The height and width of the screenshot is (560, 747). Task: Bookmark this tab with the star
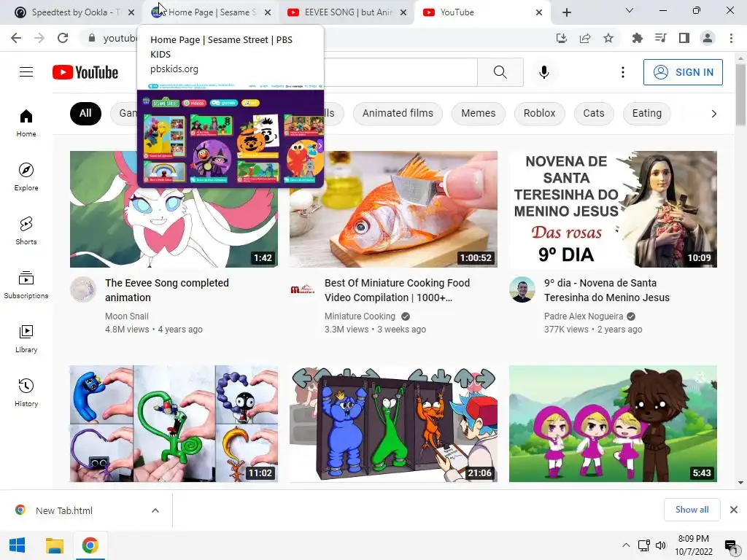(608, 38)
